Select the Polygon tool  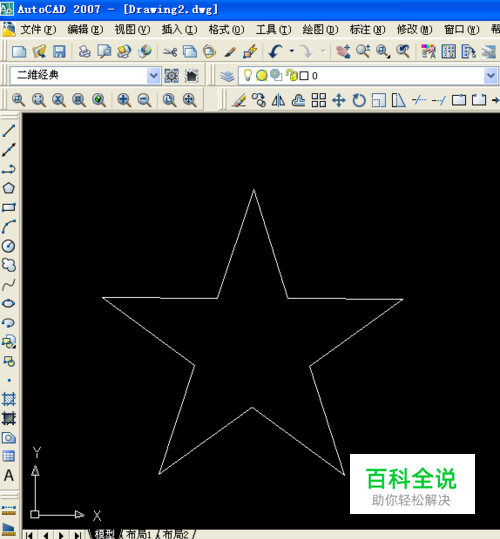(x=9, y=188)
